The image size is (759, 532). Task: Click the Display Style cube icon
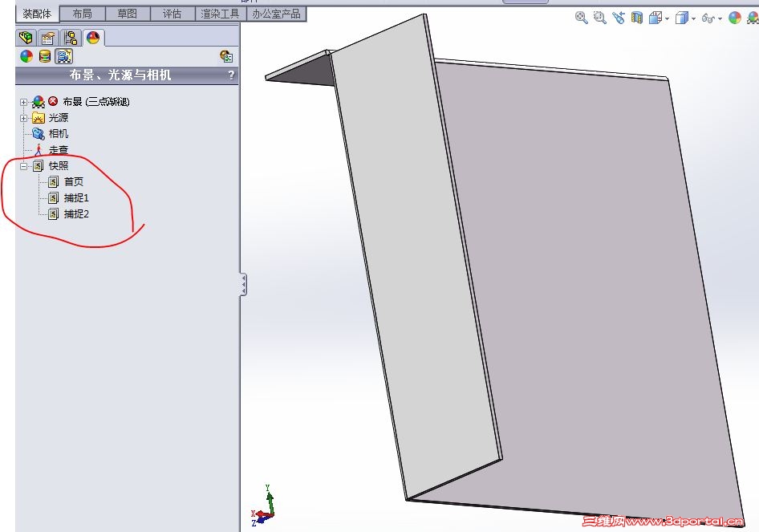pos(681,18)
